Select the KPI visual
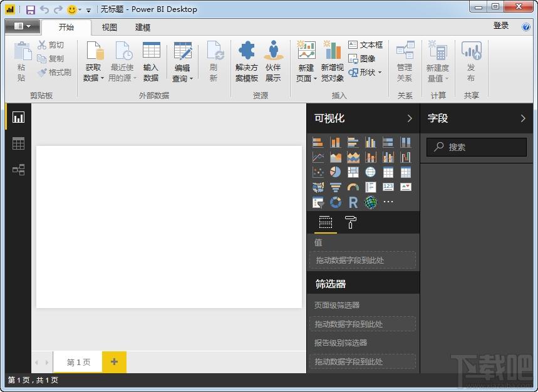The height and width of the screenshot is (392, 538). 406,187
